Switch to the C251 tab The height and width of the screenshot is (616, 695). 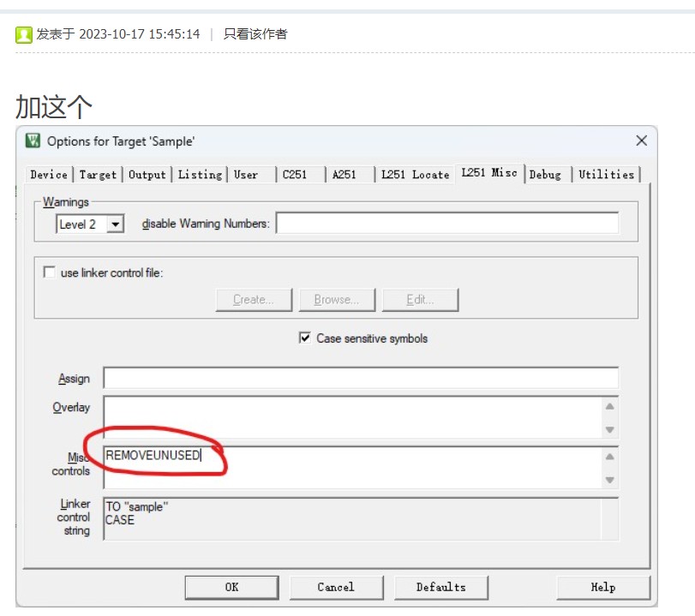294,175
